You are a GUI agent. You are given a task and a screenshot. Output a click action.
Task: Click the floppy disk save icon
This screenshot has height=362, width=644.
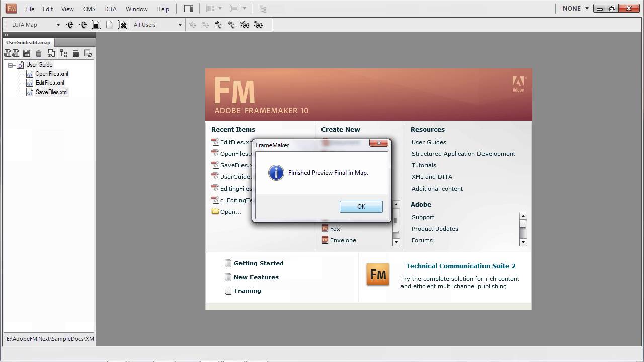coord(27,53)
